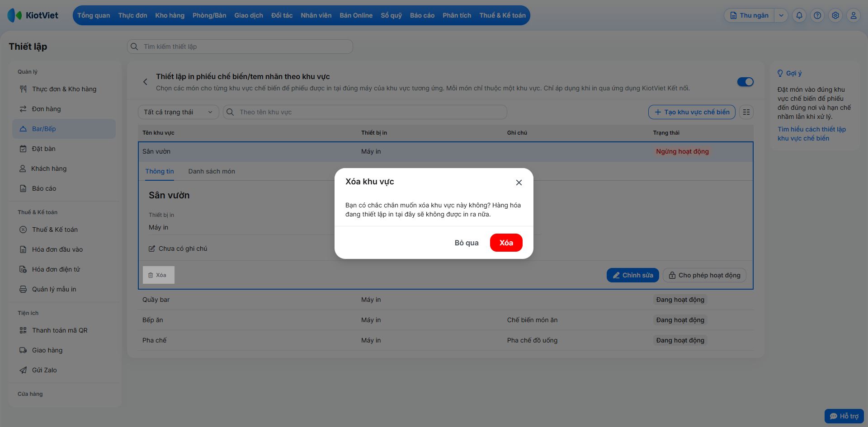
Task: Open the Báo cáo top menu
Action: pyautogui.click(x=422, y=15)
